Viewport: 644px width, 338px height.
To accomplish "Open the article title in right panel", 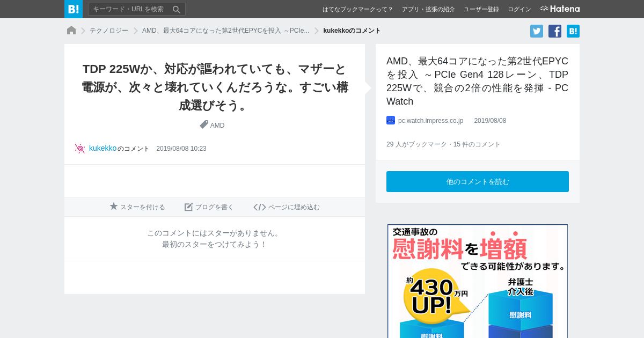I will (477, 81).
